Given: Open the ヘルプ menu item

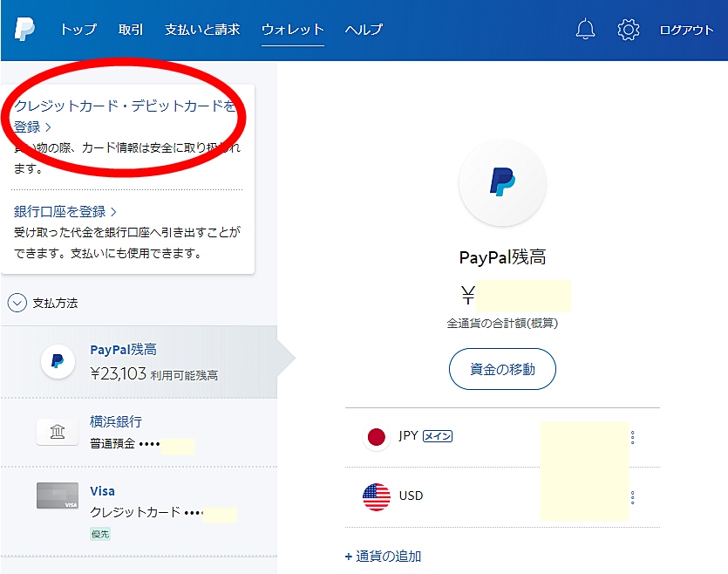Looking at the screenshot, I should click(364, 30).
